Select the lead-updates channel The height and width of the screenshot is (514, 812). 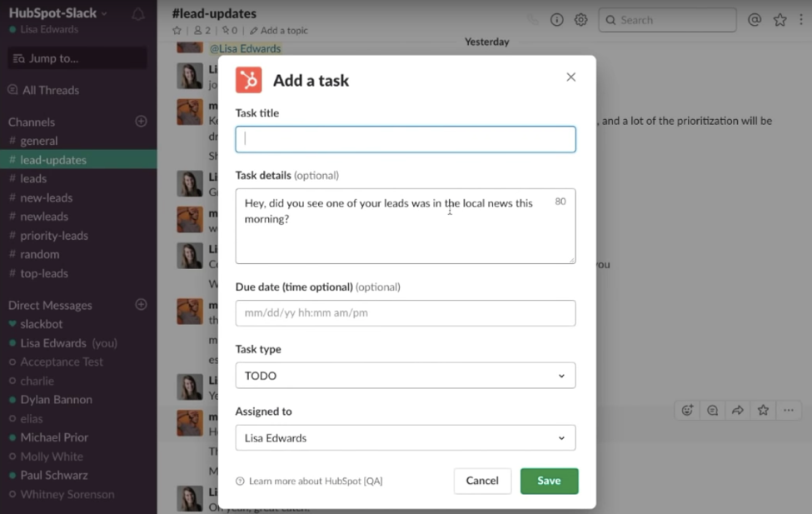point(78,160)
